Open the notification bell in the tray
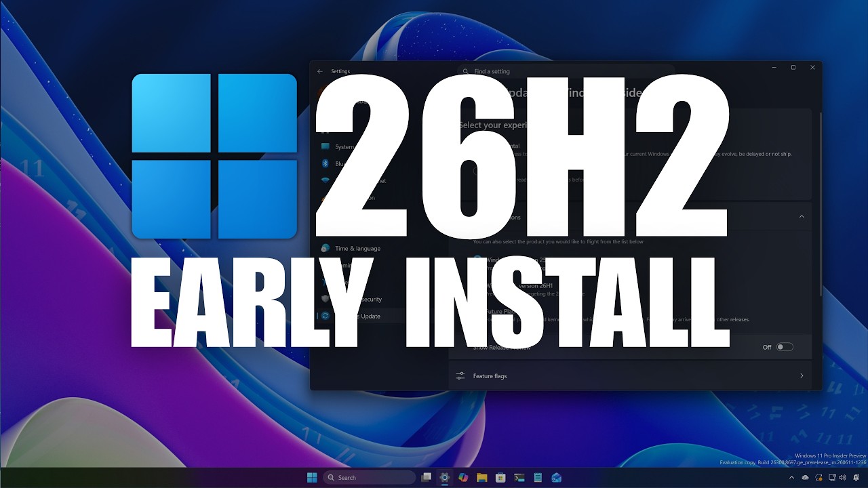This screenshot has height=488, width=868. [856, 477]
